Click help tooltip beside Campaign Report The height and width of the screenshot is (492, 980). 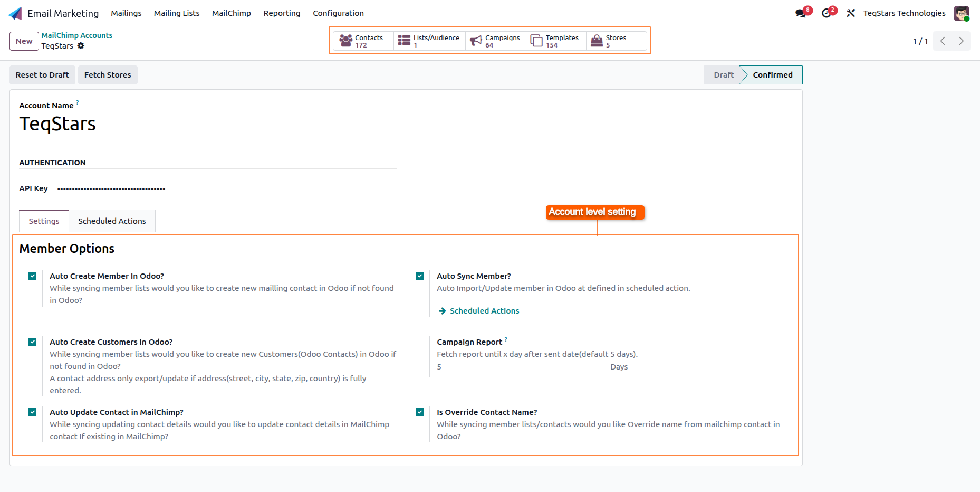pos(506,339)
